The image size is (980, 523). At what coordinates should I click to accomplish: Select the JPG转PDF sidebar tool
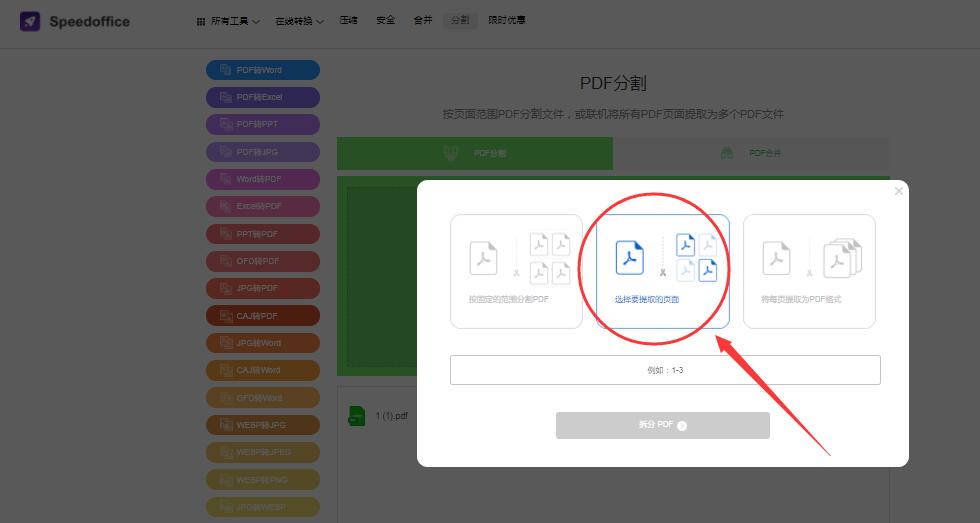click(263, 288)
